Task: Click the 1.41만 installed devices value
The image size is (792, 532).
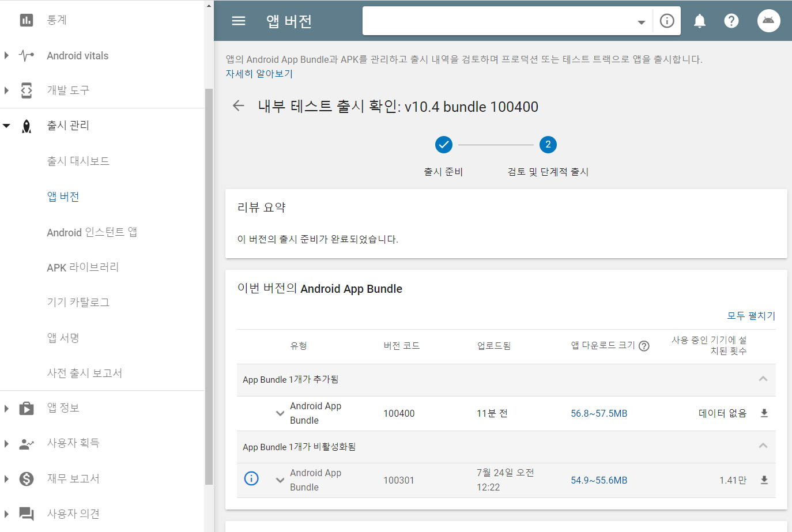Action: (x=733, y=480)
